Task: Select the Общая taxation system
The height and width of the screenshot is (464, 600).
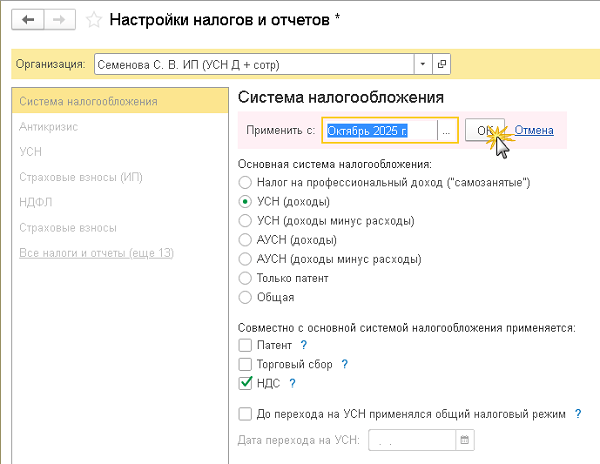Action: pos(246,296)
